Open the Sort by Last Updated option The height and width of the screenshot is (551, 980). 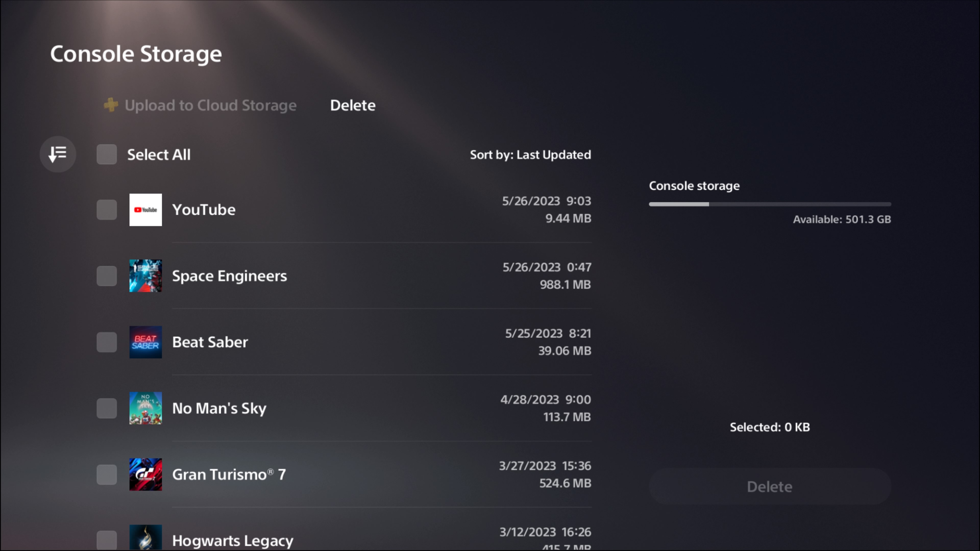(530, 155)
